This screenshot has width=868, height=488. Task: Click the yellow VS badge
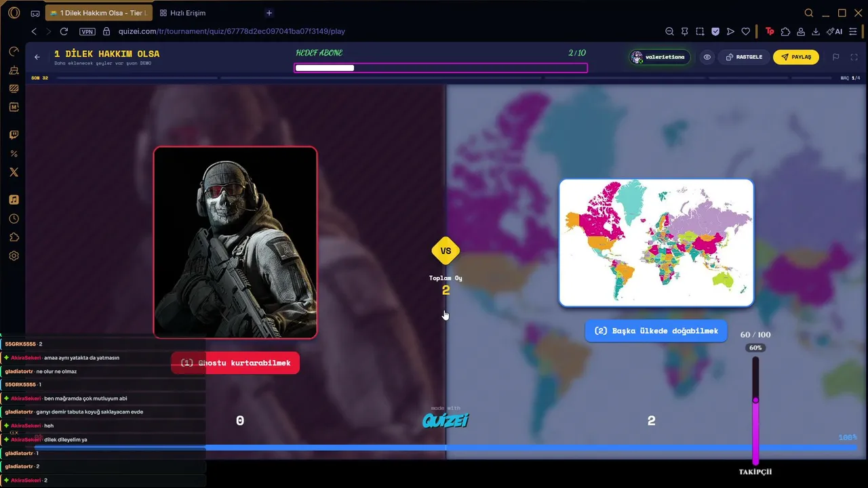click(x=446, y=251)
